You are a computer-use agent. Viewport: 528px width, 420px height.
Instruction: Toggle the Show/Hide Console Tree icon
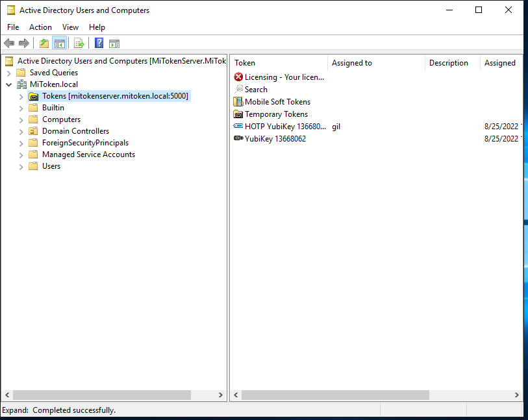pyautogui.click(x=60, y=43)
